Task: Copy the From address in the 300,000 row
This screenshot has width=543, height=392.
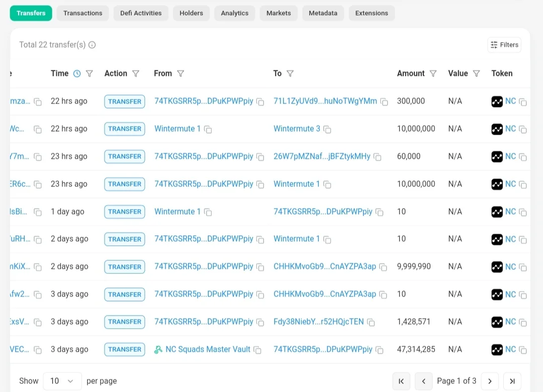Action: [260, 102]
